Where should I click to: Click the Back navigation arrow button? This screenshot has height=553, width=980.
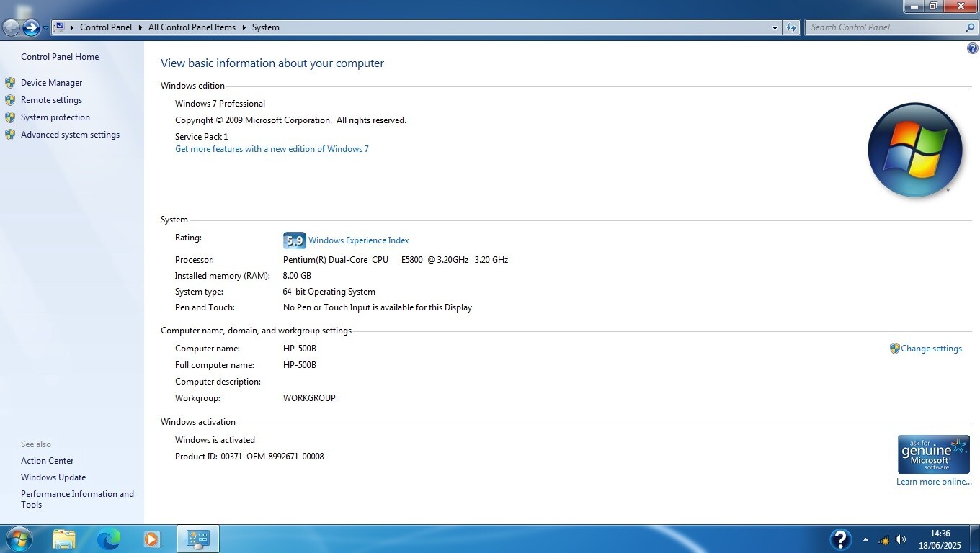11,27
